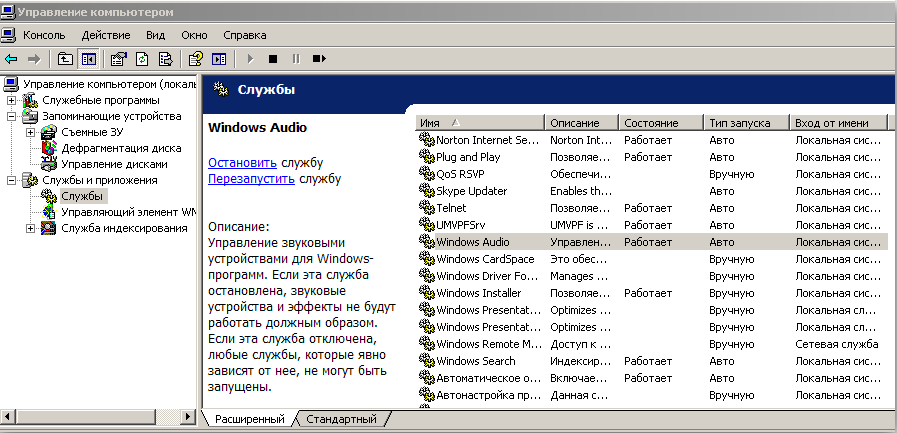Screen dimensions: 897x433
Task: Sort by the Тип запуска column header
Action: pyautogui.click(x=746, y=122)
